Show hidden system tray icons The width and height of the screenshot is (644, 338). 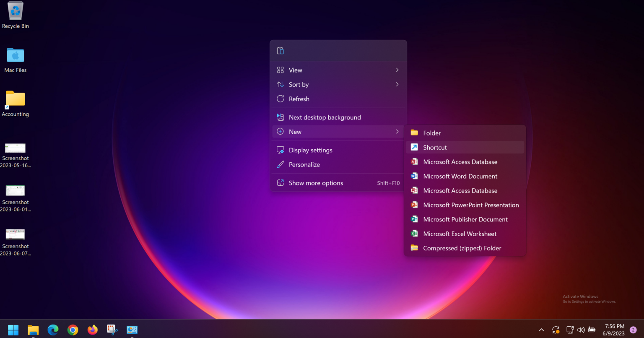tap(541, 330)
